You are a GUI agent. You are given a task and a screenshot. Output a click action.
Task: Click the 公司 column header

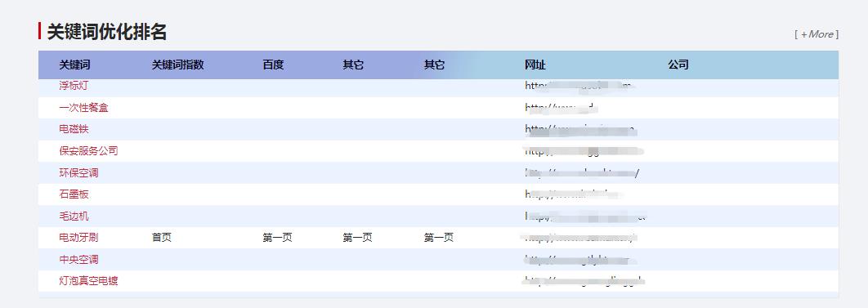(x=678, y=65)
